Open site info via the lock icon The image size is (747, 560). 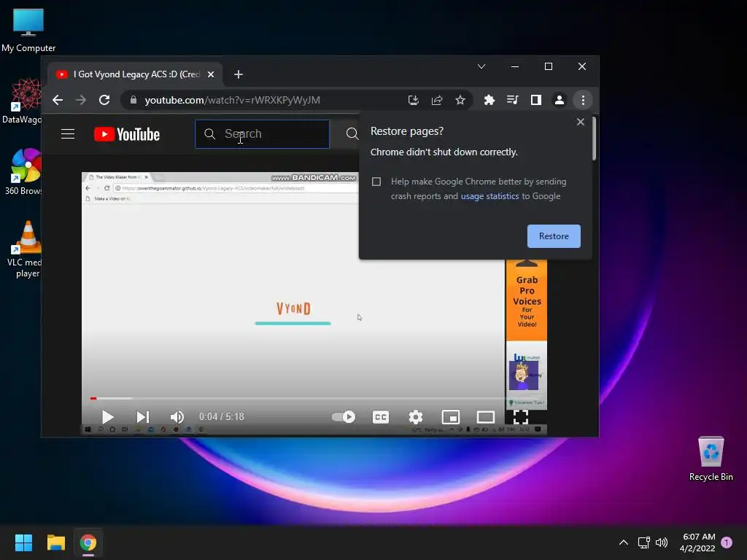[x=133, y=100]
